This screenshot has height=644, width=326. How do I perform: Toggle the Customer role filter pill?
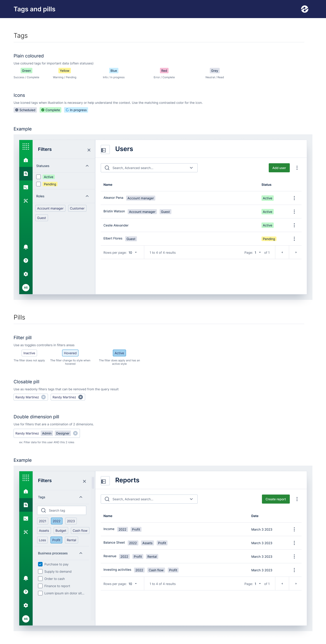pyautogui.click(x=77, y=208)
